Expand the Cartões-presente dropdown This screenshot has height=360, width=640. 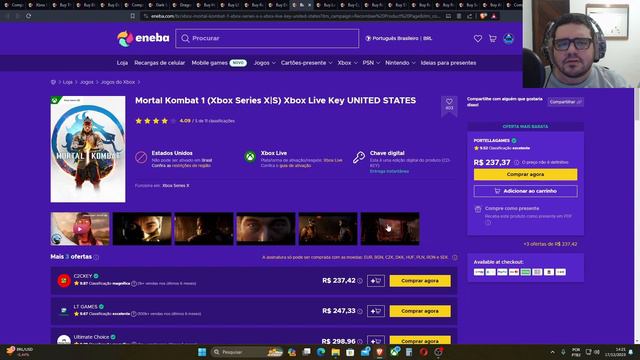(x=307, y=63)
